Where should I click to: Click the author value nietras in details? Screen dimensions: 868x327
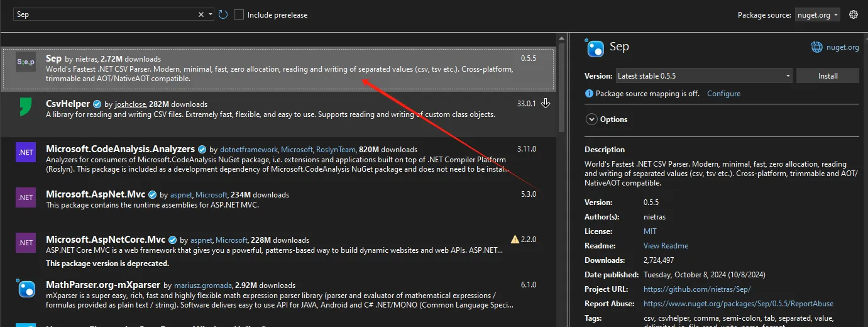[x=654, y=217]
